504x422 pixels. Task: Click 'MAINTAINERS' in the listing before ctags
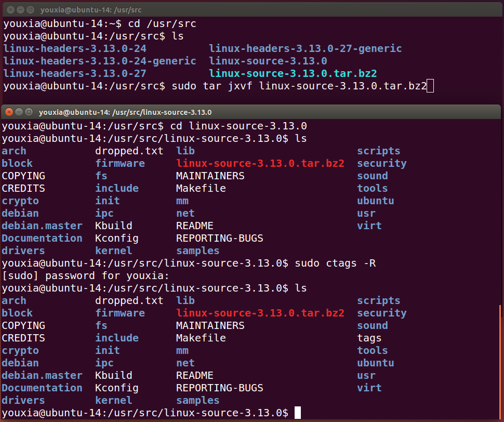point(210,176)
